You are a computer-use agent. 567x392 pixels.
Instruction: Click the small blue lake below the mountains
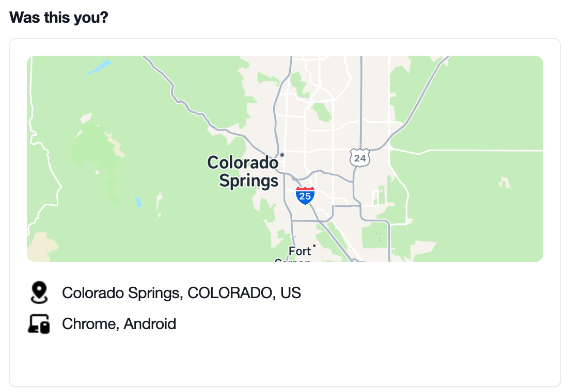point(138,201)
